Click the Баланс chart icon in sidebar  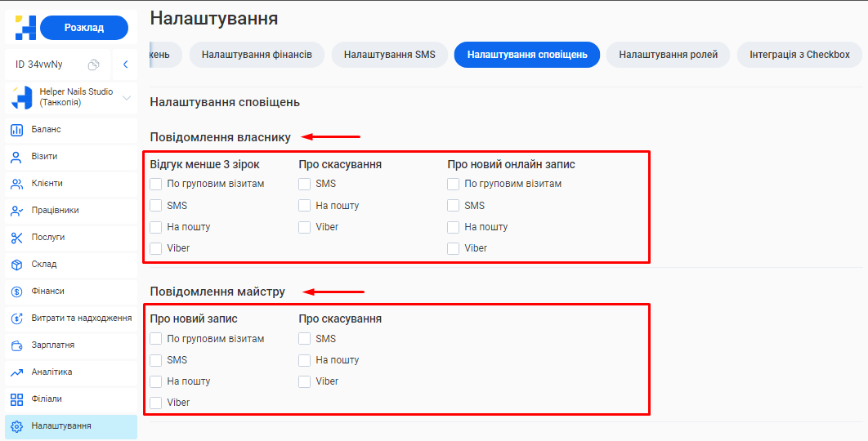pos(16,130)
